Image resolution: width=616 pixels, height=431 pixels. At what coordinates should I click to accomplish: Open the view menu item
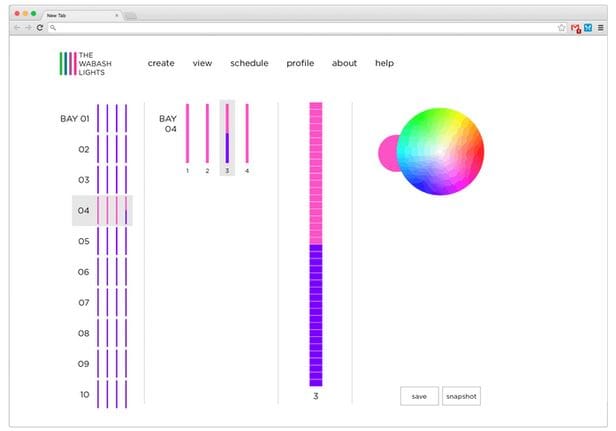pos(202,63)
